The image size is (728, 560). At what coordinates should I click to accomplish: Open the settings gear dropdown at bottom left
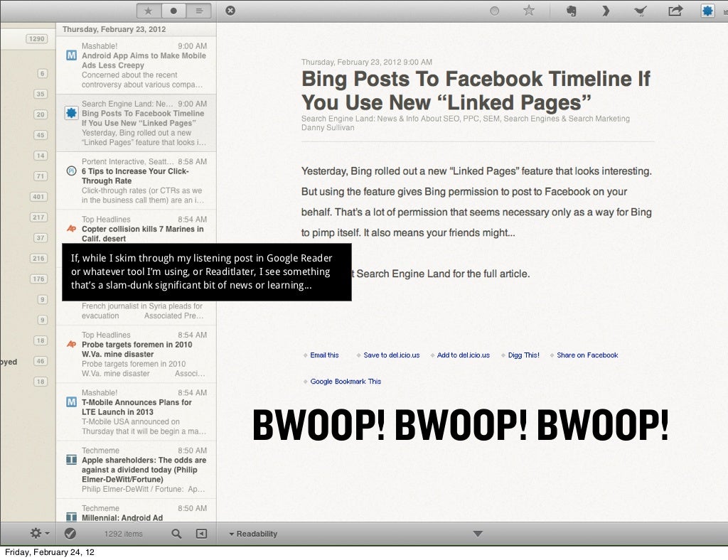(40, 534)
